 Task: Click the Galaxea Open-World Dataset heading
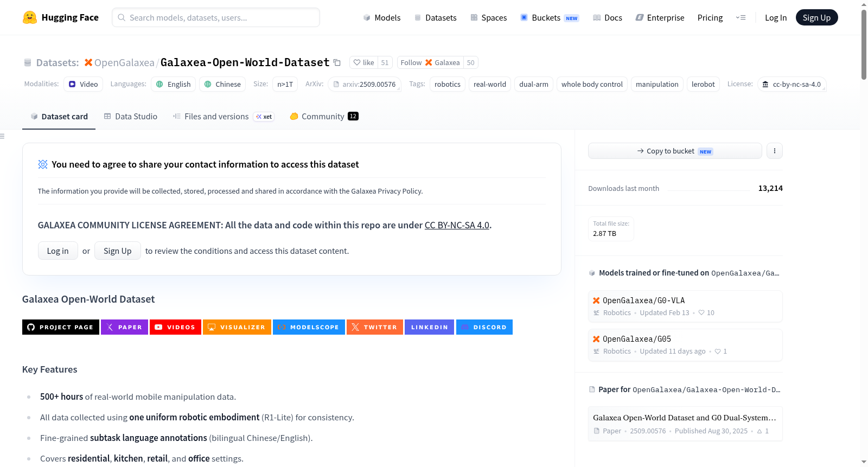[88, 299]
